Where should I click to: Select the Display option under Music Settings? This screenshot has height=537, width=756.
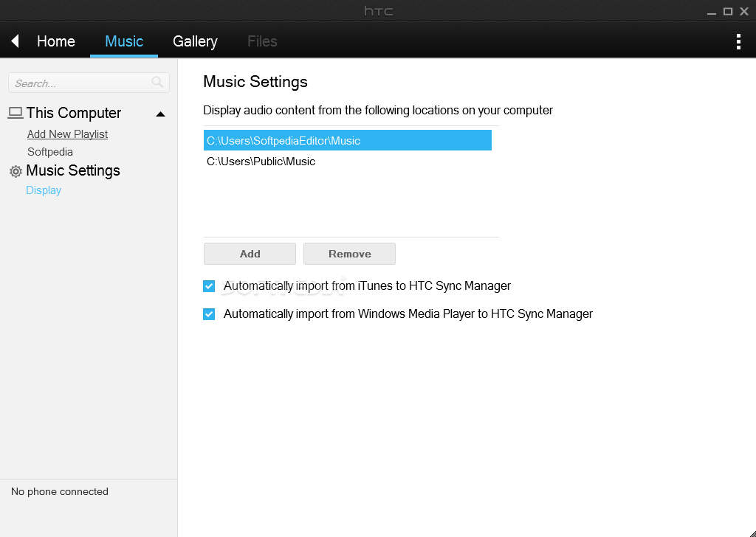tap(44, 190)
